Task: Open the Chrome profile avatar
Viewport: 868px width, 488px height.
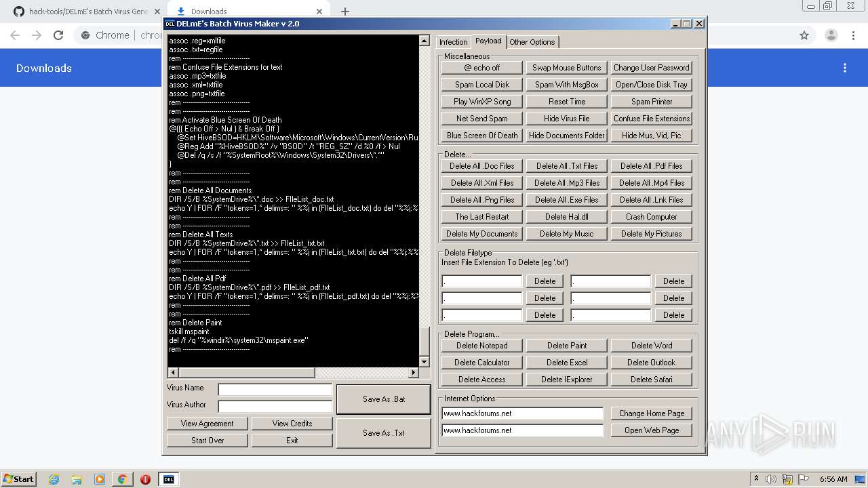Action: coord(831,35)
